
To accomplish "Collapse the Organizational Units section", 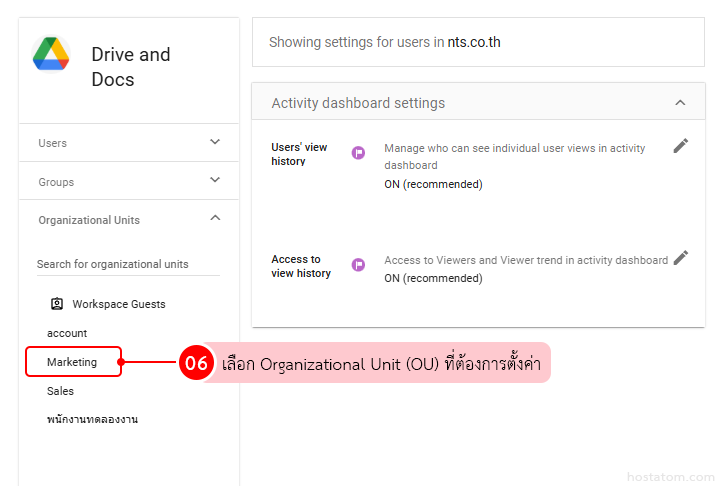I will [215, 218].
